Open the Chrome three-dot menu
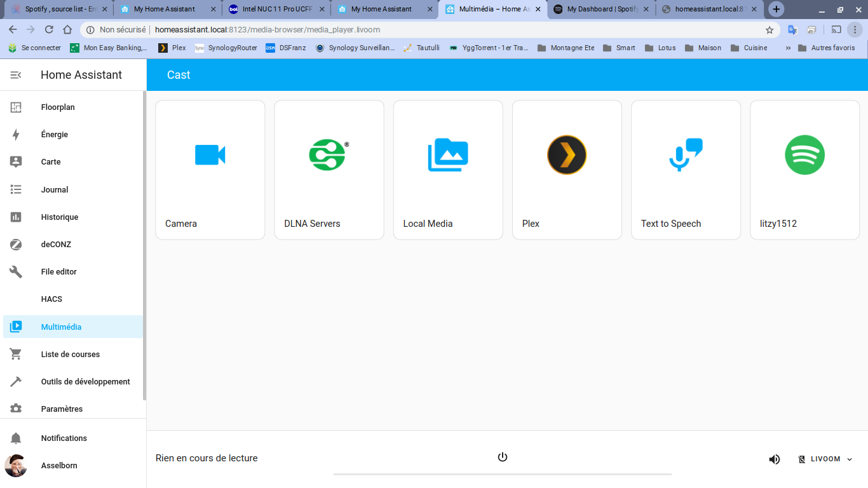 (x=855, y=30)
